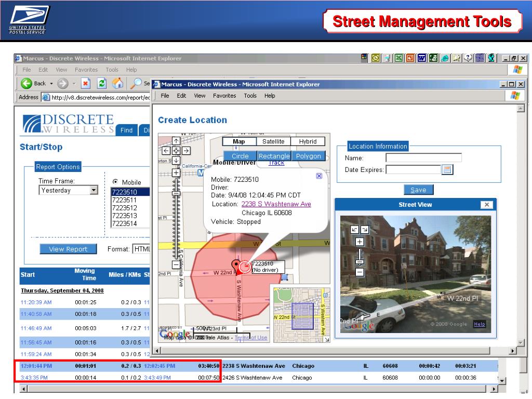
Task: Close the Street View panel
Action: pyautogui.click(x=486, y=205)
